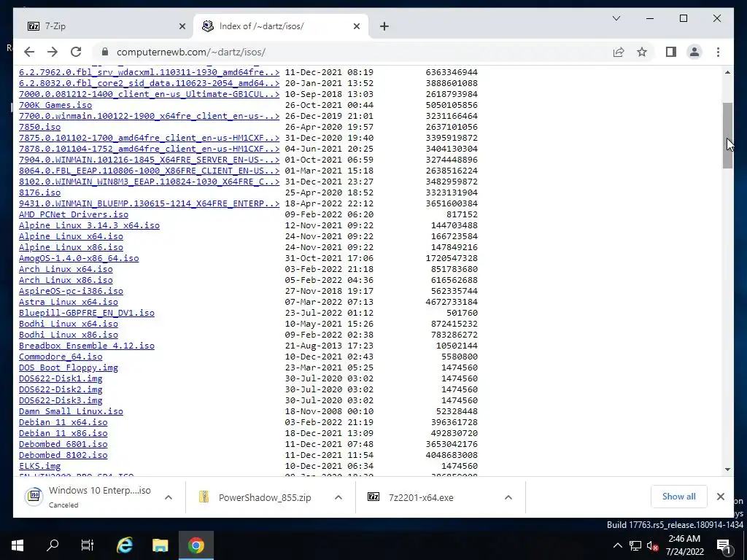747x560 pixels.
Task: Open a new browser tab
Action: tap(384, 26)
